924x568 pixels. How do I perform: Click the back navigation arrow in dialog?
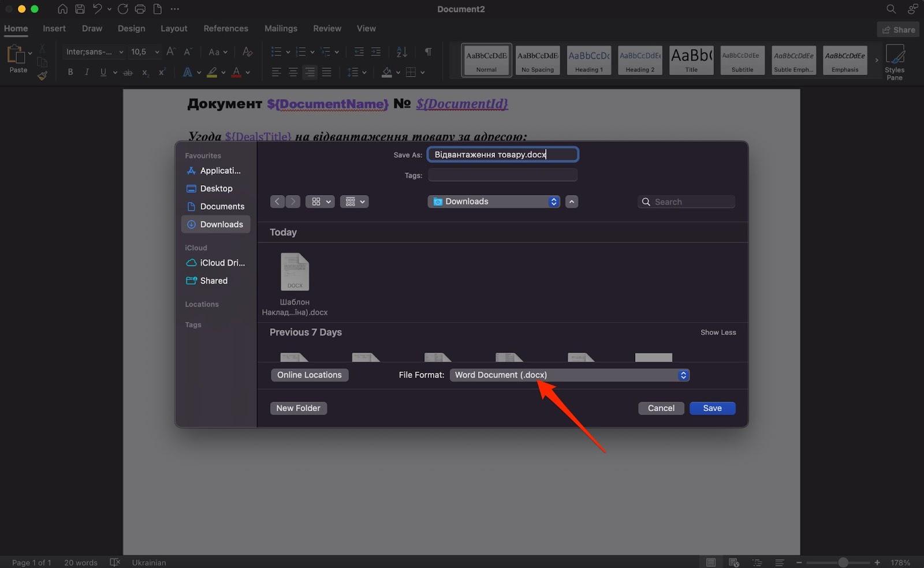pos(277,201)
